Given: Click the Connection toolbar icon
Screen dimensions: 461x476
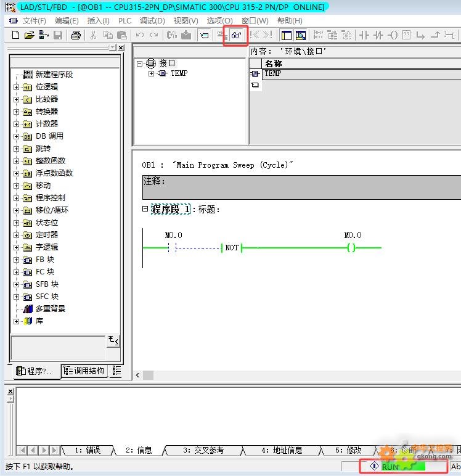Looking at the screenshot, I should (x=449, y=35).
